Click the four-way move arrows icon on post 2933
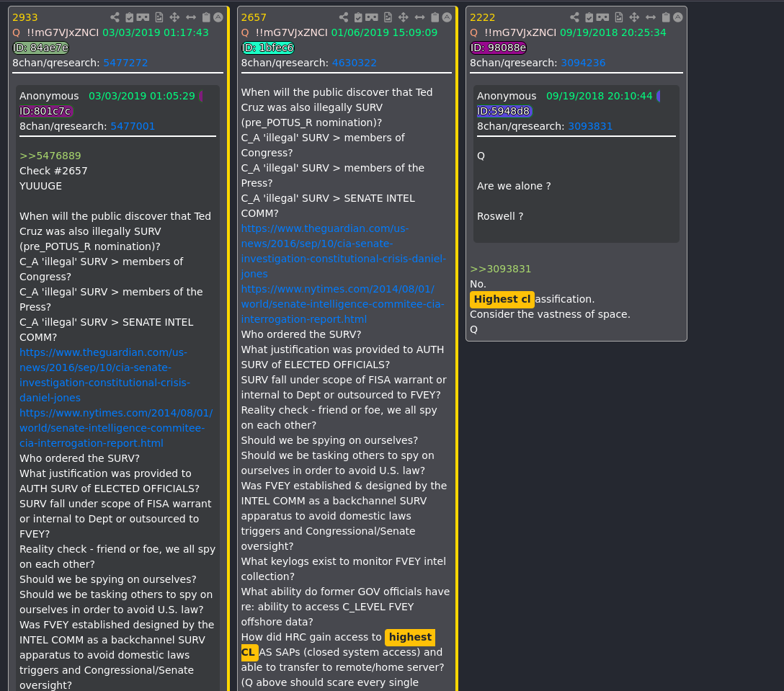 (x=174, y=17)
